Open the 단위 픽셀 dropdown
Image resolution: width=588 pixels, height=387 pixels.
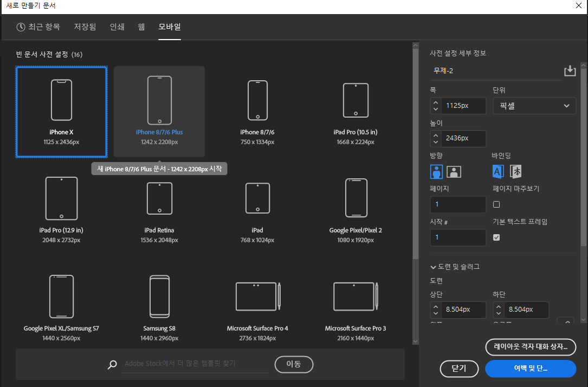(x=534, y=106)
